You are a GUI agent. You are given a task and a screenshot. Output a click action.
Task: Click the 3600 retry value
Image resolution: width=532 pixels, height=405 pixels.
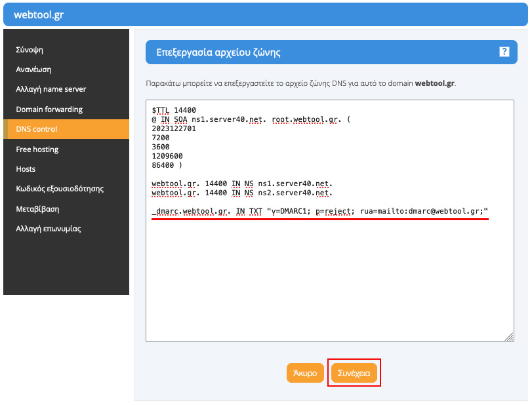point(161,147)
